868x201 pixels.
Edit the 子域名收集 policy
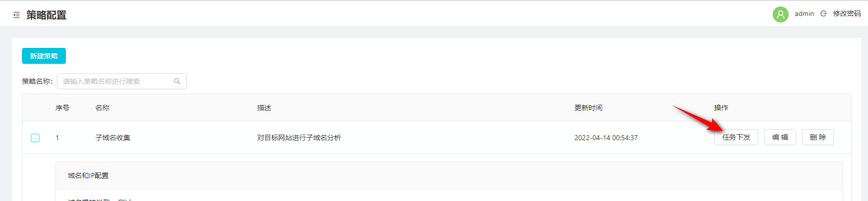pyautogui.click(x=780, y=137)
